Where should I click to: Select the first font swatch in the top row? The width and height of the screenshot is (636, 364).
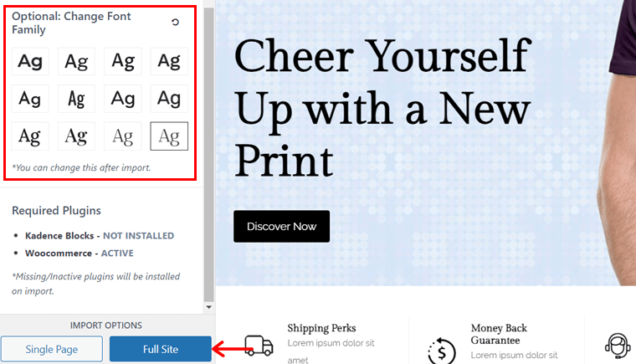tap(30, 61)
